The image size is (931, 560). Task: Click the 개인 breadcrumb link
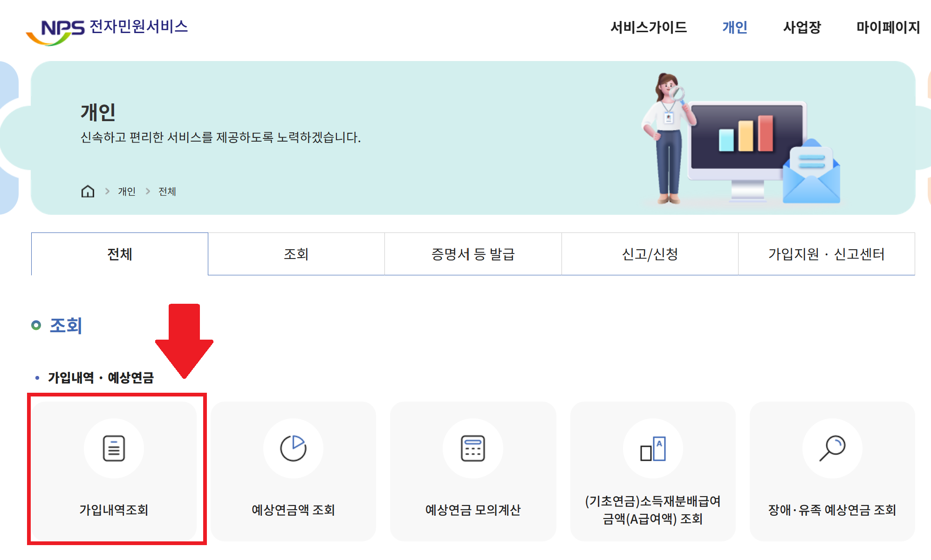point(127,191)
